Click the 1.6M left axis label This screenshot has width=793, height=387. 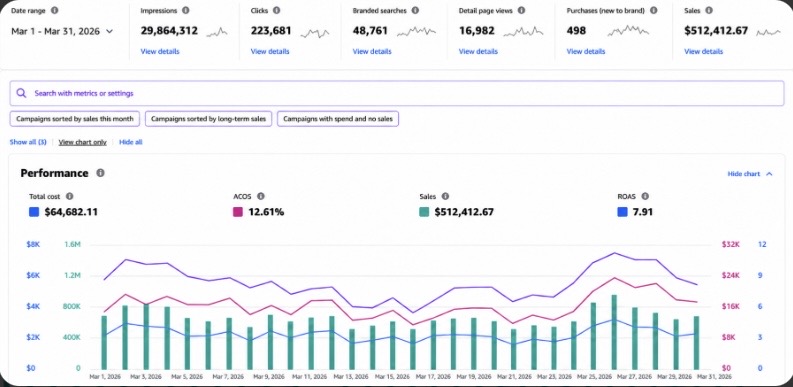point(72,244)
